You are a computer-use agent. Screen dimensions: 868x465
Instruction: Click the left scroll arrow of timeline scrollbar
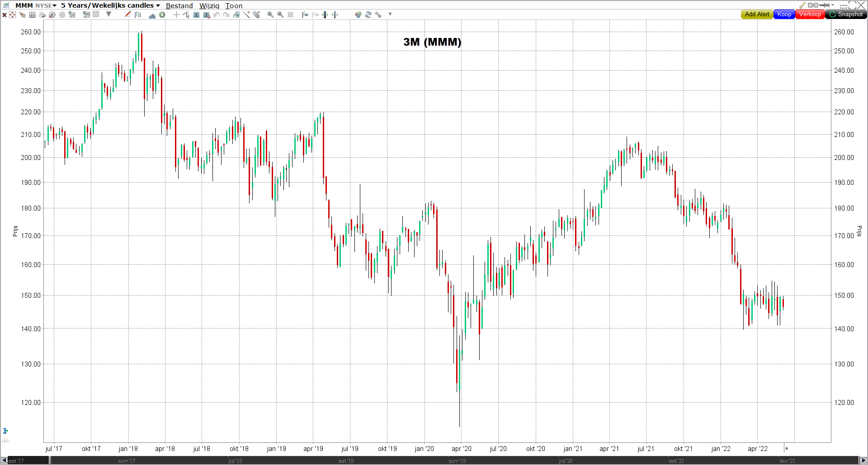(x=4, y=460)
